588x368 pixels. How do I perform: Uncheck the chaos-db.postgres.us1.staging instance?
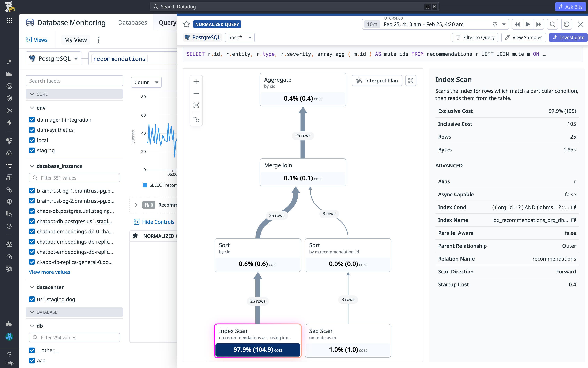(32, 211)
